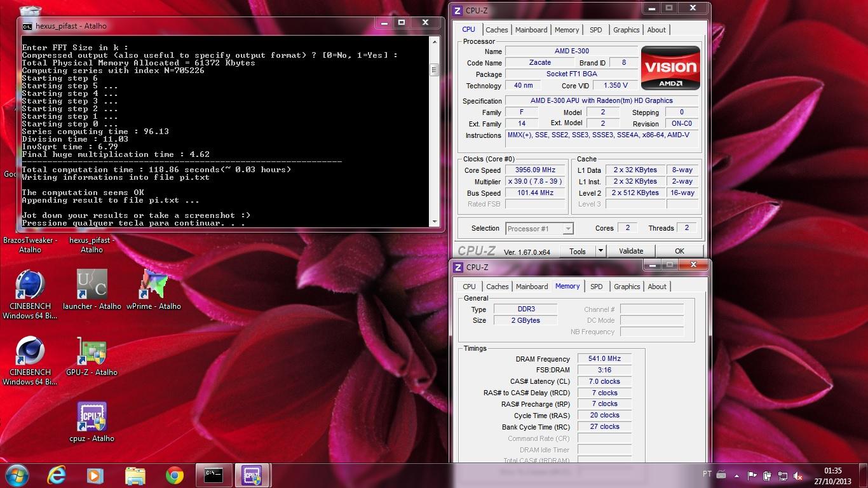Open the Graphics tab in the CPU-Z processor window
Screen dimensions: 868x488
point(627,30)
